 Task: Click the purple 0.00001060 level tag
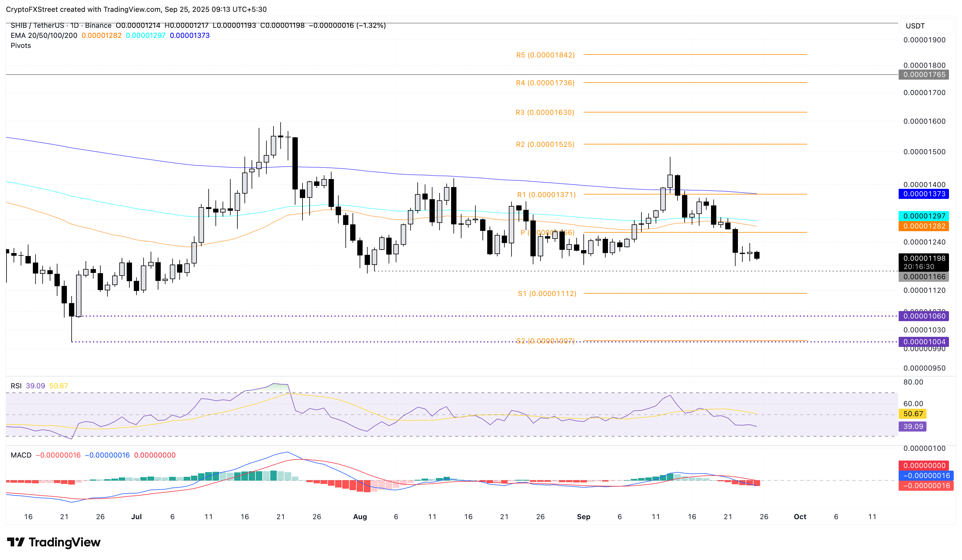[x=924, y=316]
